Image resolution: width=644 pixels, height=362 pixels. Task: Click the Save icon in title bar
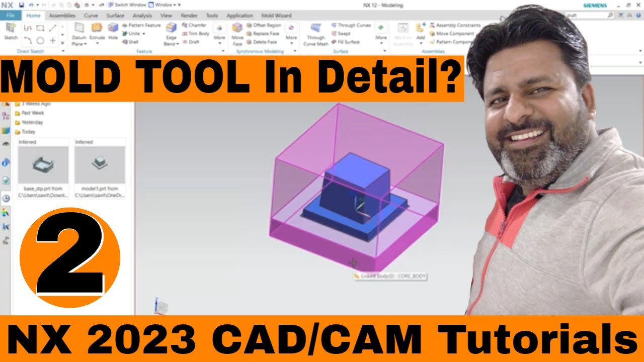[22, 5]
